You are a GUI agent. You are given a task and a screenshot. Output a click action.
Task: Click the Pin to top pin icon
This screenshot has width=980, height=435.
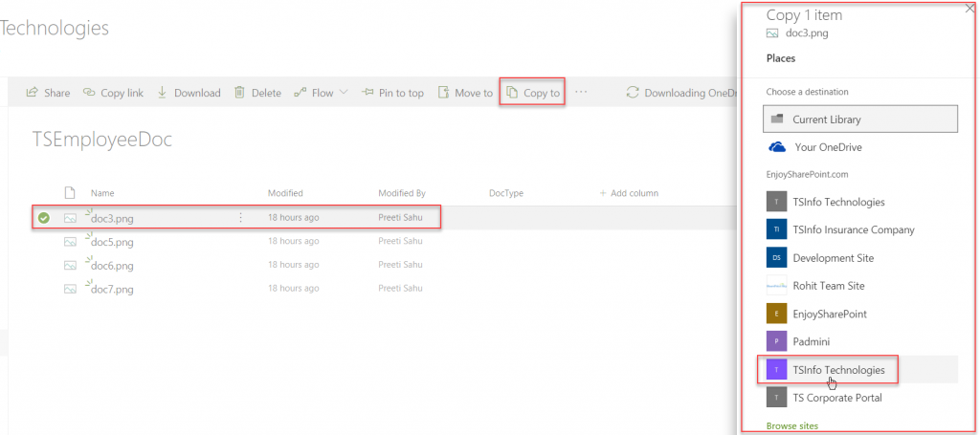[x=367, y=93]
